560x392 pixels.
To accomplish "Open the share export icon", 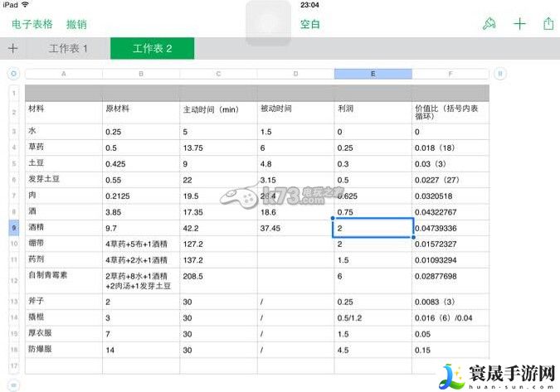I will click(548, 24).
